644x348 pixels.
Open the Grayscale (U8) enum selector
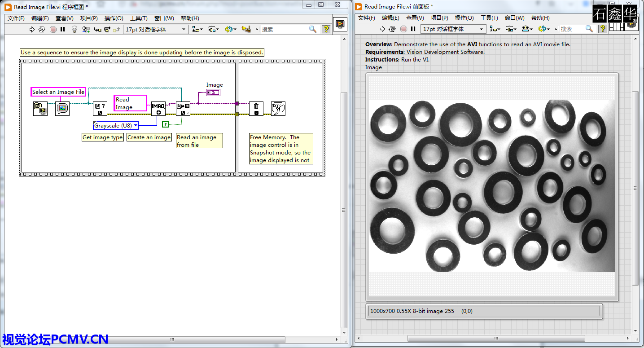(x=116, y=126)
